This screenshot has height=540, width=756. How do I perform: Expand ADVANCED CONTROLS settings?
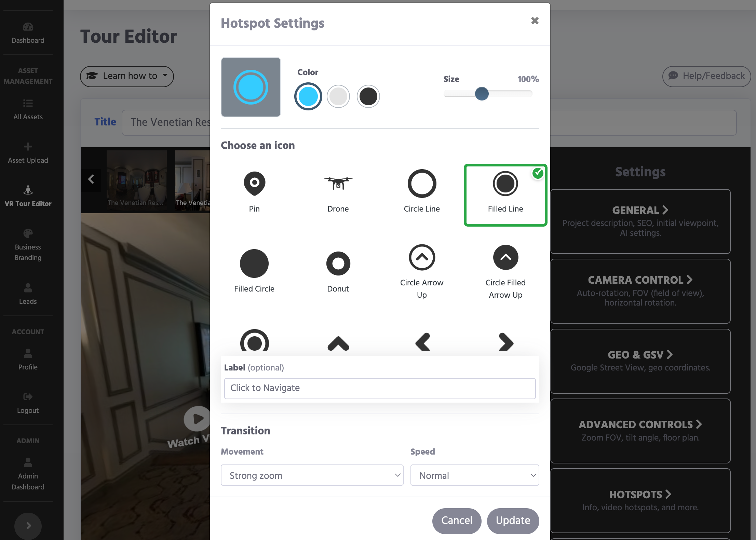point(640,431)
